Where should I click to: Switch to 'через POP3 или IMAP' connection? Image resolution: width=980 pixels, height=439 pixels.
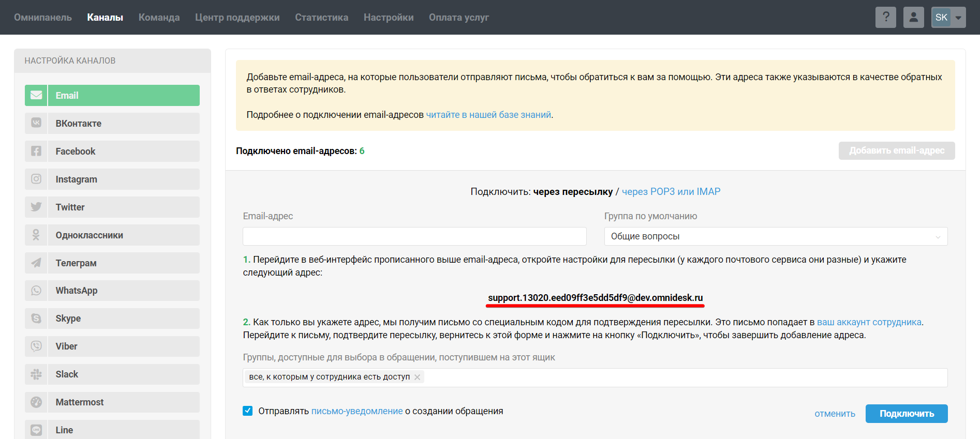[x=671, y=192]
